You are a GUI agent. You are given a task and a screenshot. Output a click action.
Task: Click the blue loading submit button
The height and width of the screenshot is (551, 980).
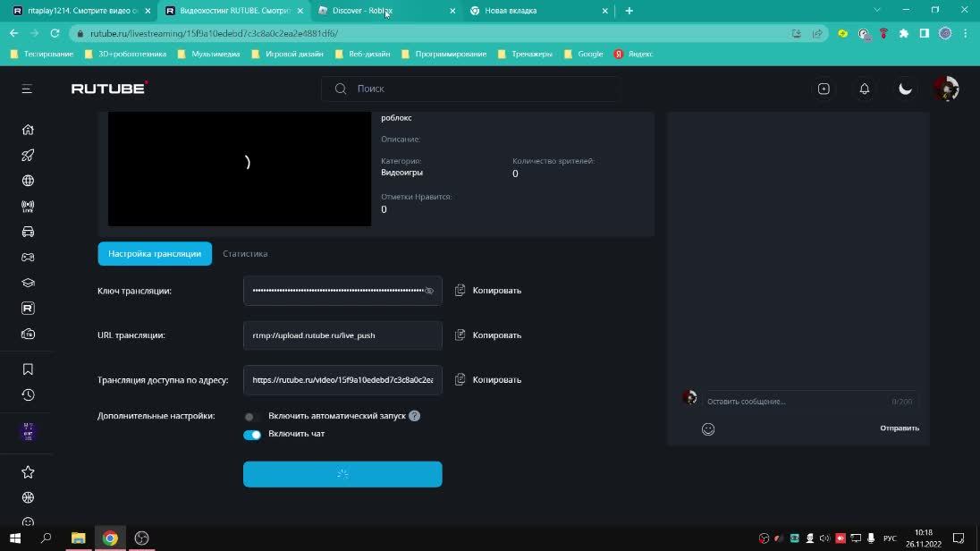342,474
